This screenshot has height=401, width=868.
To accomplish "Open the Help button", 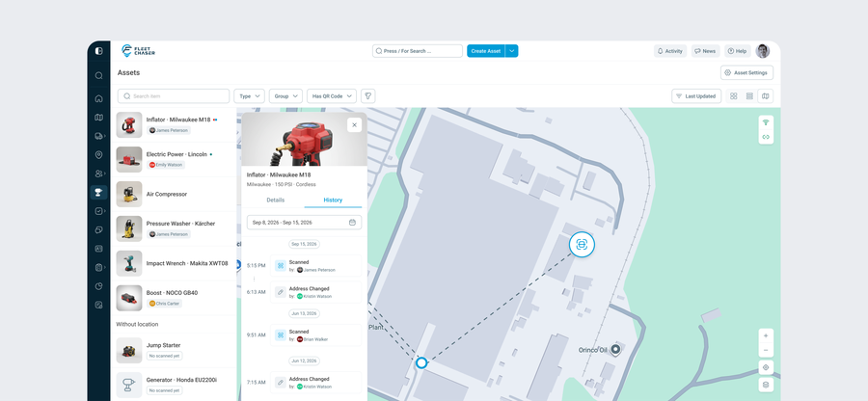I will [x=738, y=51].
